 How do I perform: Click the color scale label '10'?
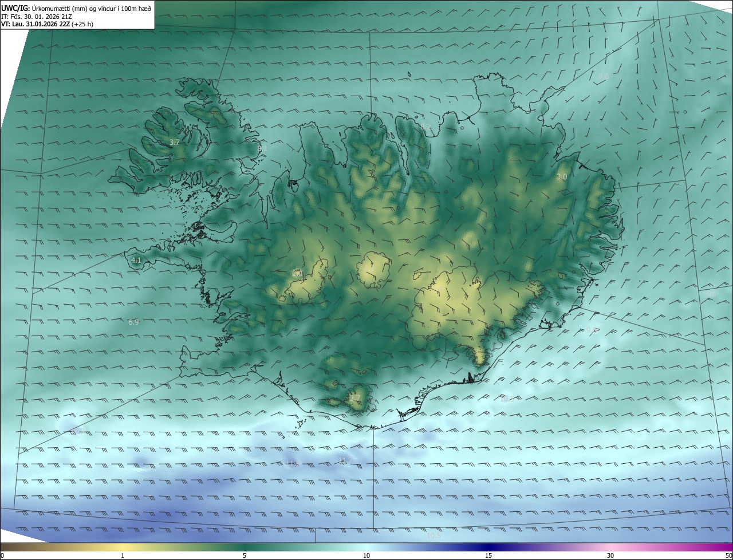(366, 555)
